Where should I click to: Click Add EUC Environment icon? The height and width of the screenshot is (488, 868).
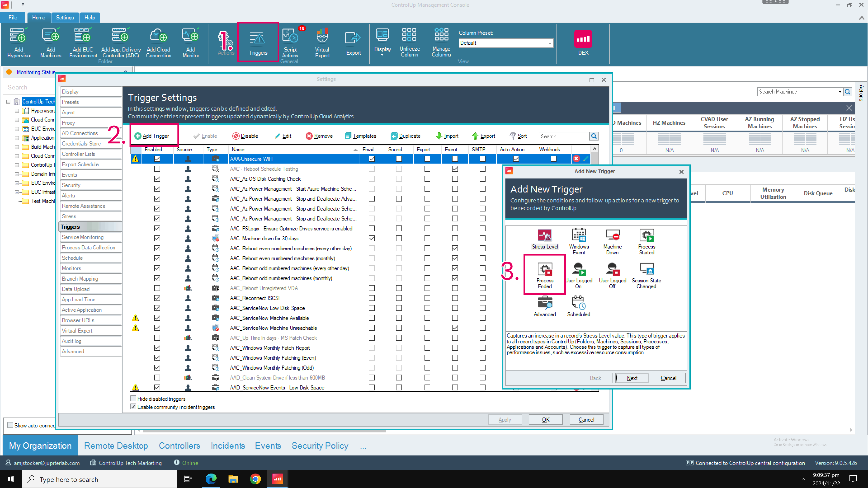click(x=83, y=43)
